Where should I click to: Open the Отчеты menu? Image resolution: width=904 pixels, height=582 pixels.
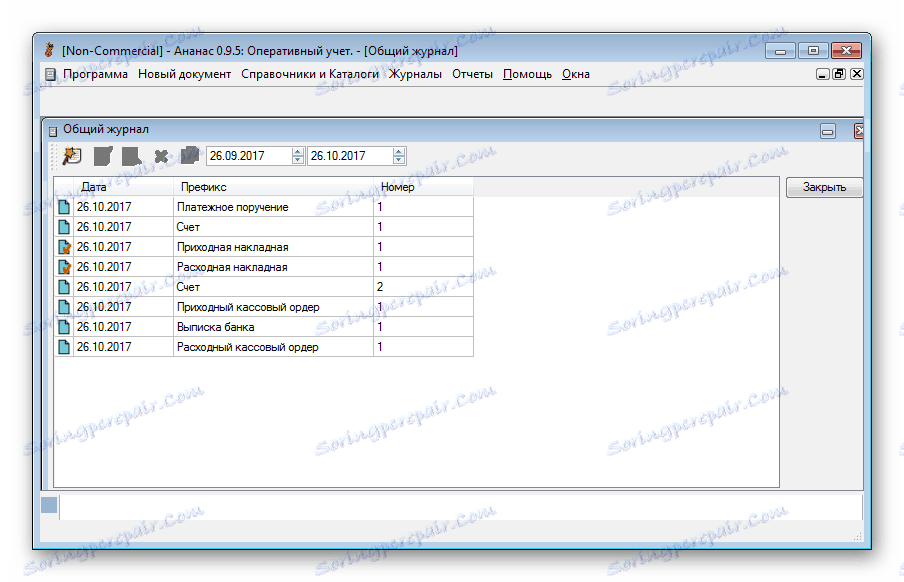pos(472,74)
